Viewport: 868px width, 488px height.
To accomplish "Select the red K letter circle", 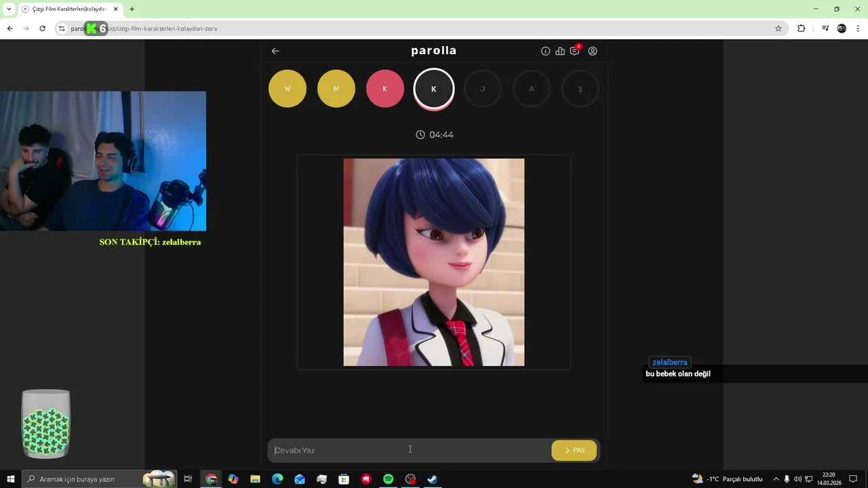I will click(x=385, y=89).
